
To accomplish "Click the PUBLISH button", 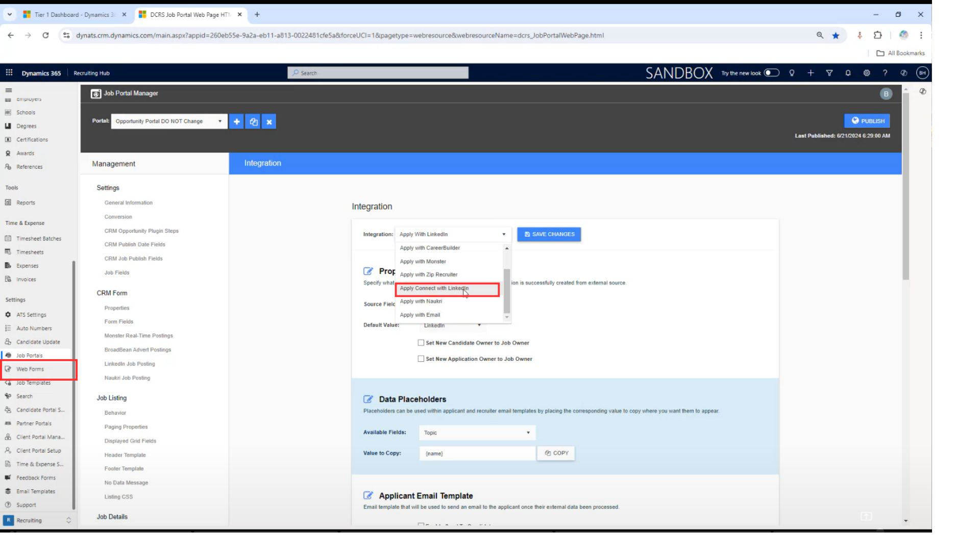I will [867, 121].
